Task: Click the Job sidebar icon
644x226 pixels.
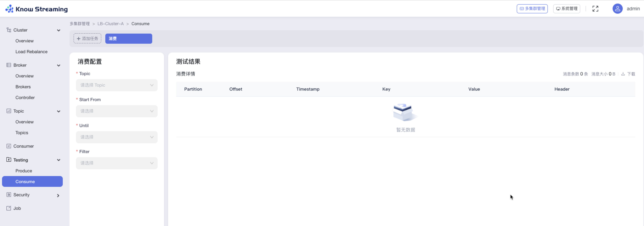Action: point(9,208)
